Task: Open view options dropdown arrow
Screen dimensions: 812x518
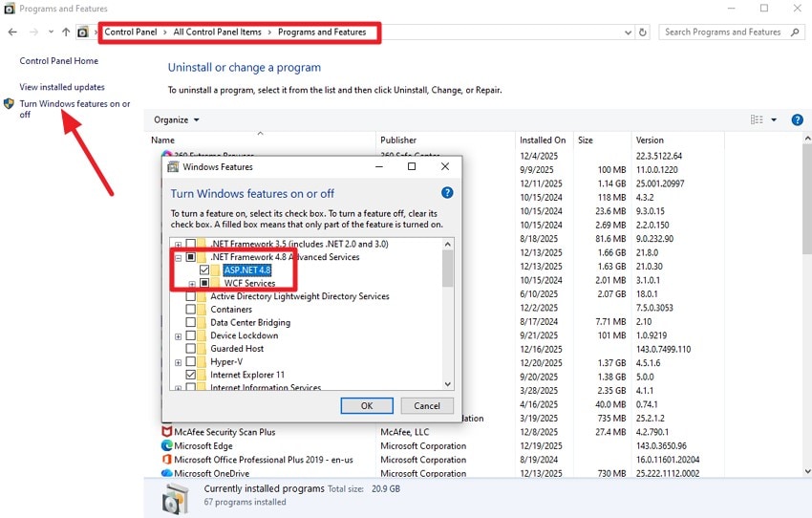Action: (x=774, y=119)
